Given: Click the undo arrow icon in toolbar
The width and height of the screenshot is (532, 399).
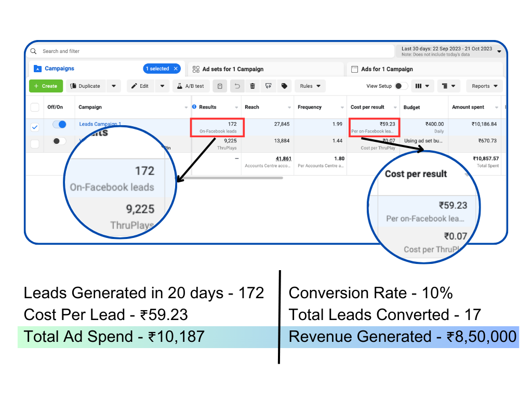Looking at the screenshot, I should tap(237, 86).
